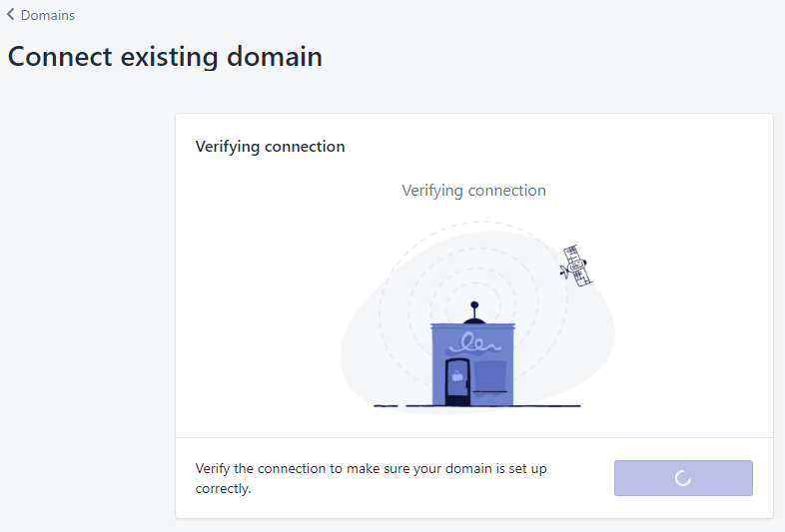Viewport: 785px width, 532px height.
Task: Click the blue store building illustration
Action: [x=473, y=364]
